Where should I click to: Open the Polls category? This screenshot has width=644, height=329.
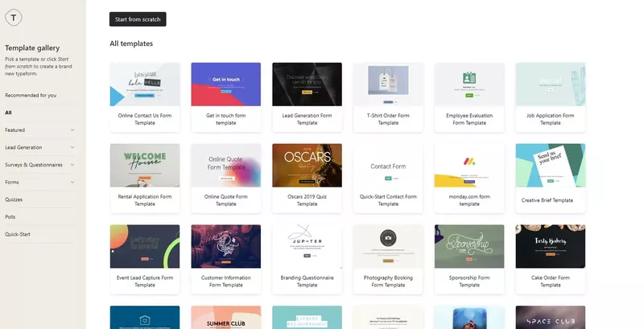10,217
